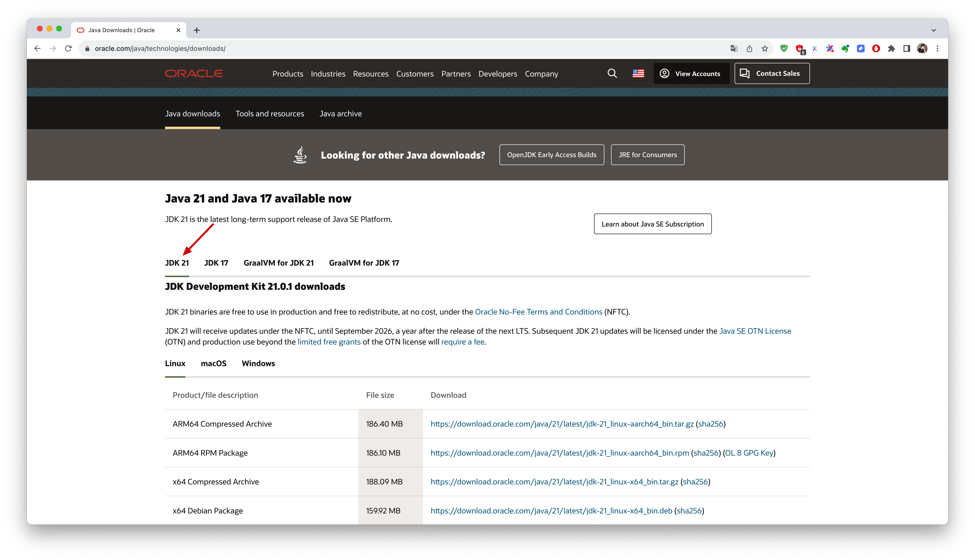Click the View Accounts button
The image size is (975, 560).
(x=691, y=73)
